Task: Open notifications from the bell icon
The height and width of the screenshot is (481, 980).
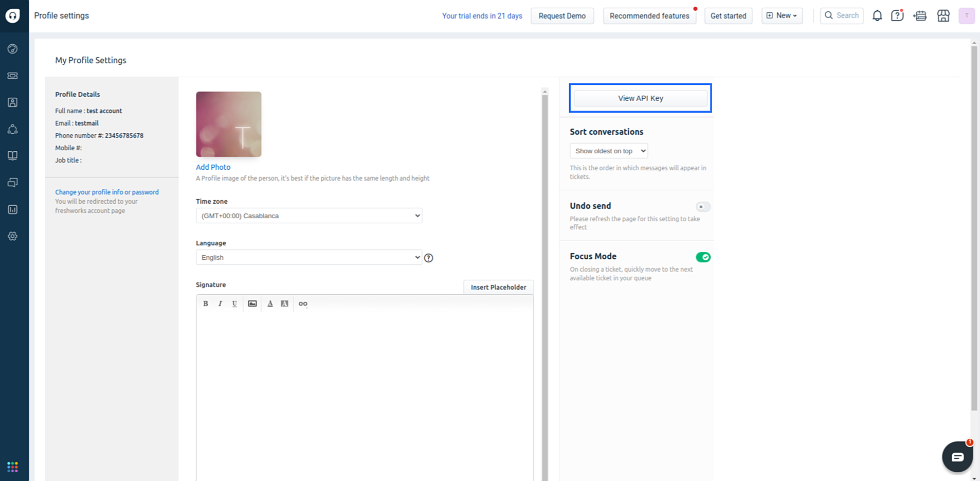Action: 877,15
